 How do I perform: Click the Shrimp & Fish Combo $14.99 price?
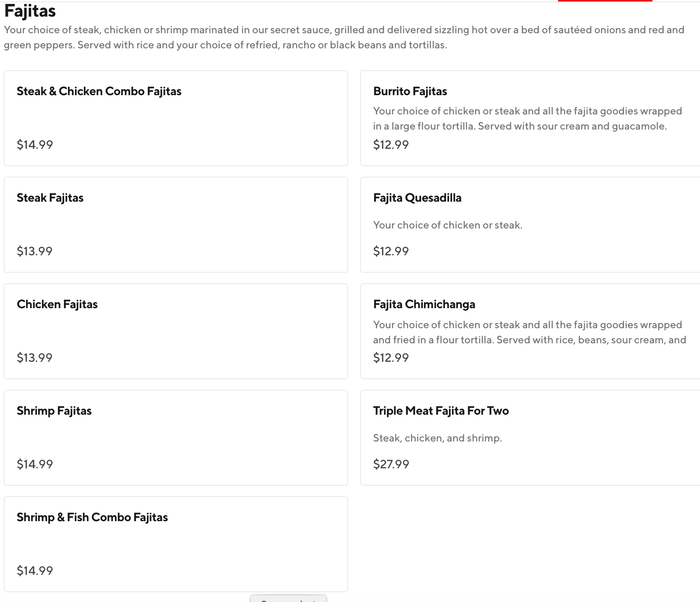click(35, 571)
